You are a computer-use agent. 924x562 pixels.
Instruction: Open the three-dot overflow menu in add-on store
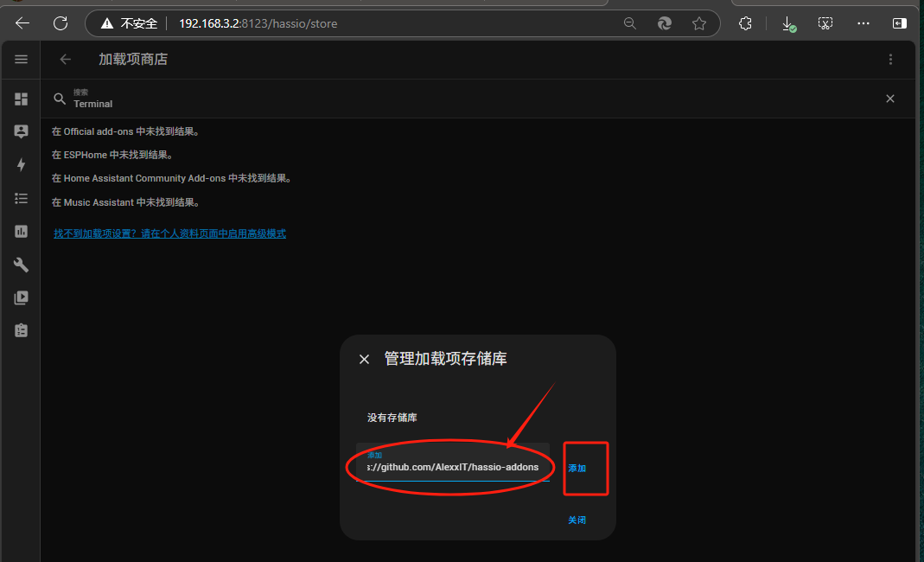[x=890, y=60]
